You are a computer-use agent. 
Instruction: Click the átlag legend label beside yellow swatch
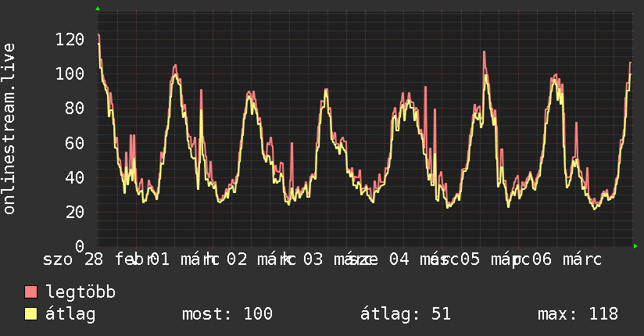click(70, 314)
